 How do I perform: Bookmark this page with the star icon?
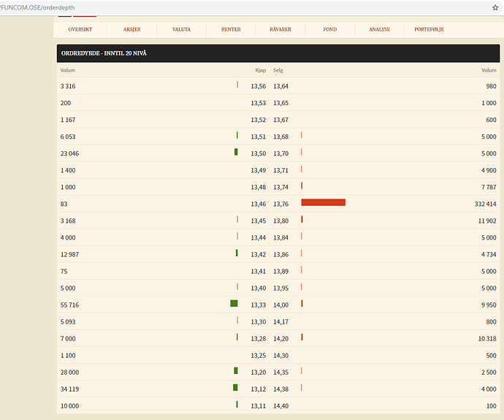pyautogui.click(x=495, y=8)
